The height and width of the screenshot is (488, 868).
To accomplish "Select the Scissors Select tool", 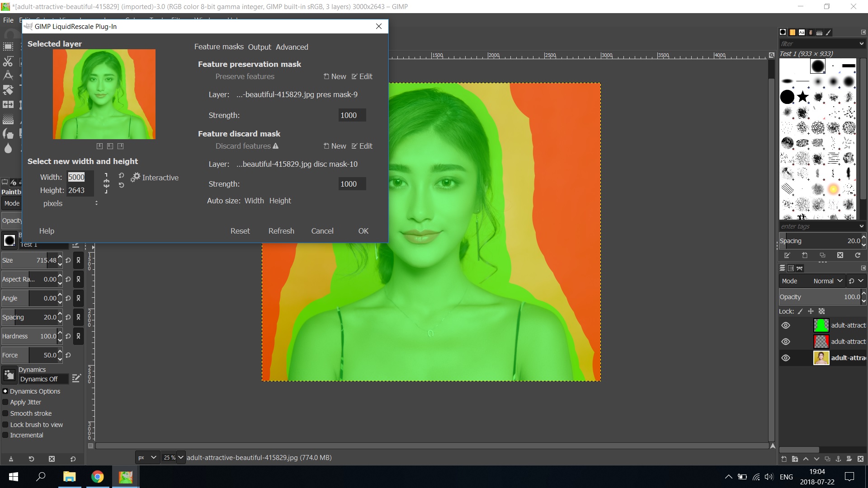I will [8, 61].
